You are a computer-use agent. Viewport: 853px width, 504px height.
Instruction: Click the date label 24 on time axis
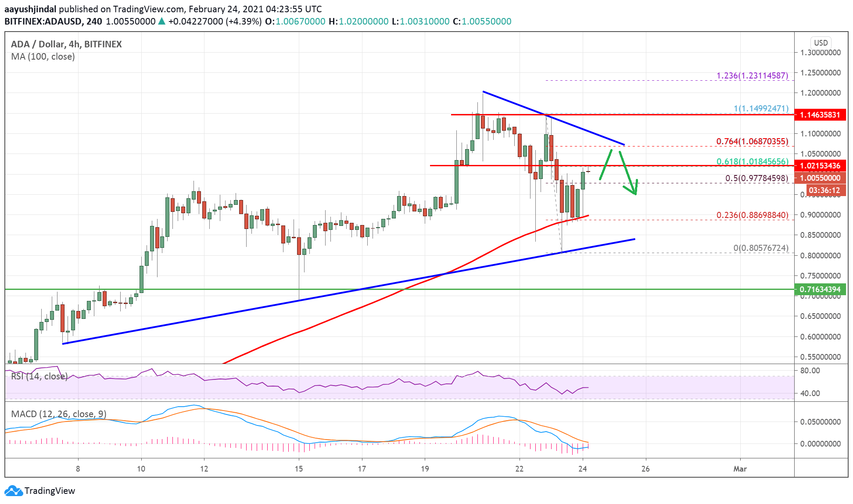[x=583, y=468]
